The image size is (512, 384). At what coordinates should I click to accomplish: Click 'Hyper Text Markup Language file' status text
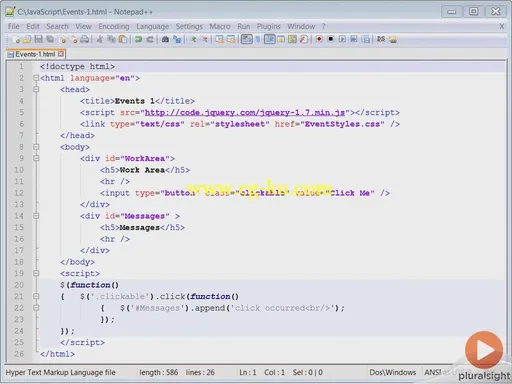pyautogui.click(x=61, y=372)
